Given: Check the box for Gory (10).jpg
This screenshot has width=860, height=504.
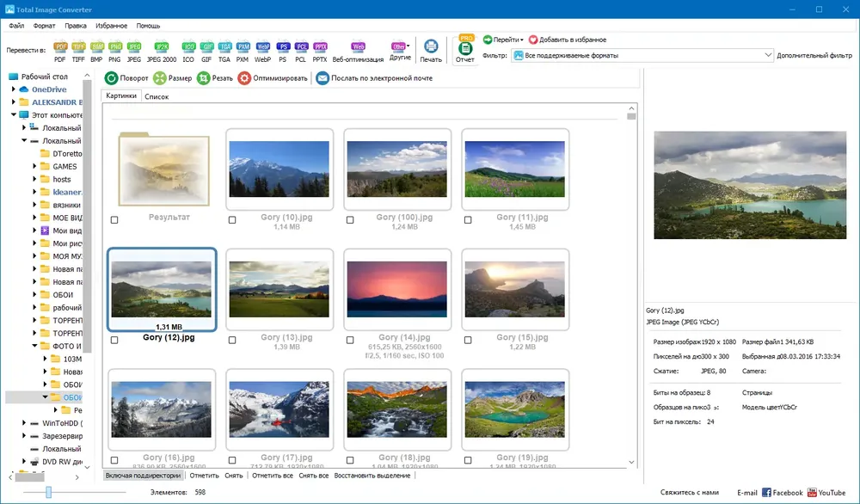Looking at the screenshot, I should (232, 220).
